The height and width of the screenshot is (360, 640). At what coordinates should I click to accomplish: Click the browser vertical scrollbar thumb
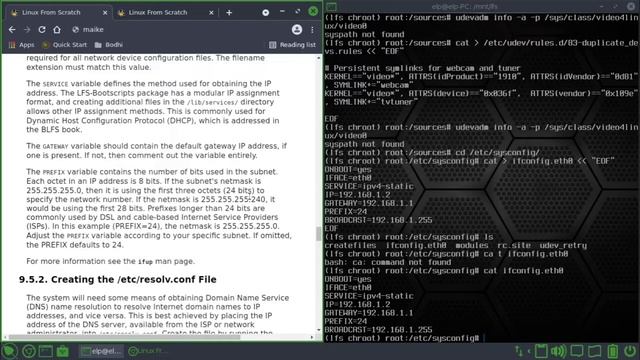(318, 234)
